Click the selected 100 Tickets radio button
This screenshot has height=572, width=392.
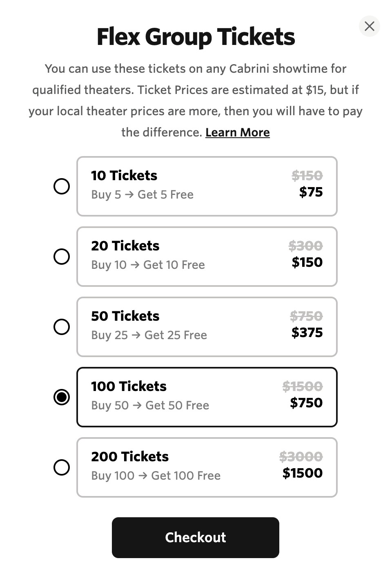point(62,397)
